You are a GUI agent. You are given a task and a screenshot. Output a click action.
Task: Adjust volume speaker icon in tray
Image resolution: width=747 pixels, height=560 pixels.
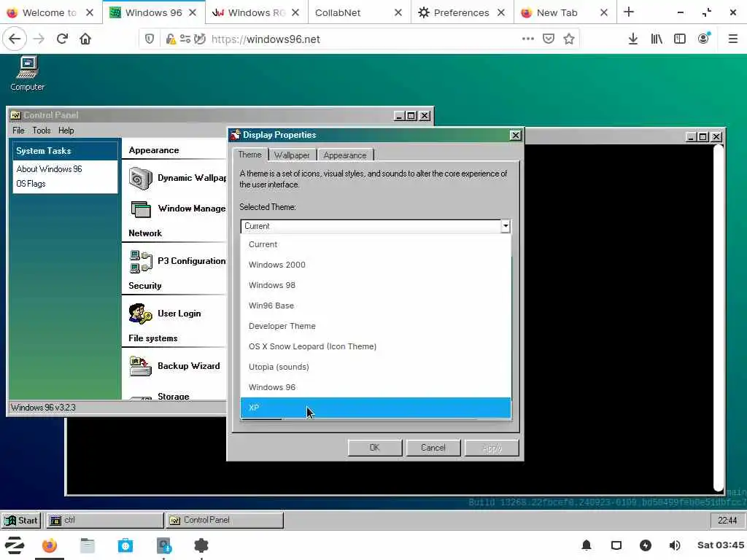point(675,545)
